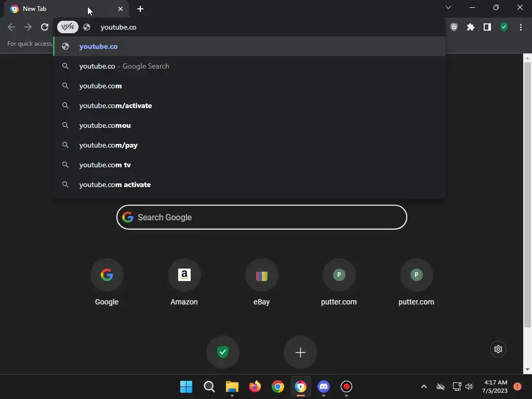This screenshot has height=399, width=532.
Task: Click the Forward navigation arrow
Action: coord(28,27)
